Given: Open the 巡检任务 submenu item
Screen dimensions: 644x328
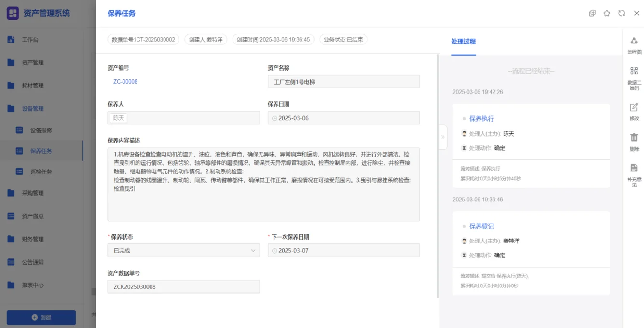Looking at the screenshot, I should point(41,171).
